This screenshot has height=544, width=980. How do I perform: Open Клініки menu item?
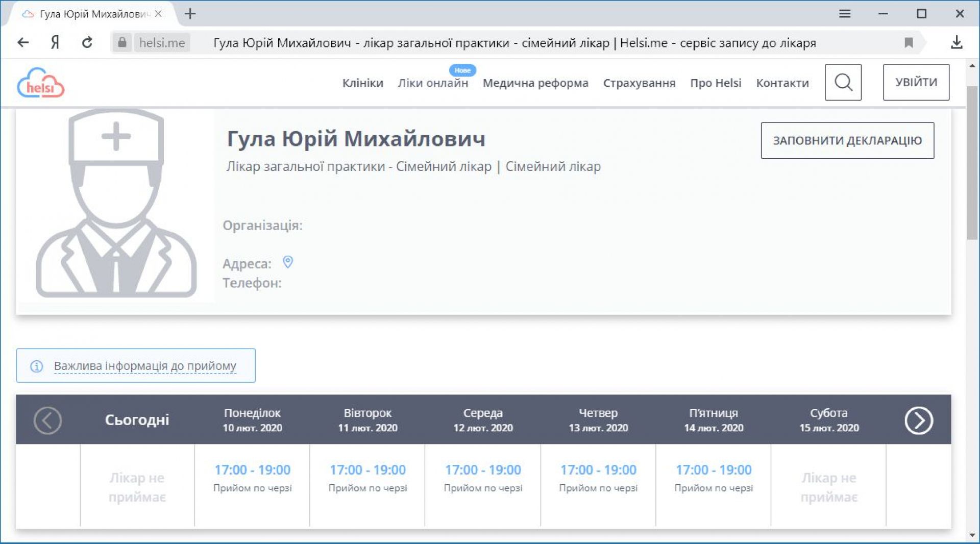(x=362, y=83)
